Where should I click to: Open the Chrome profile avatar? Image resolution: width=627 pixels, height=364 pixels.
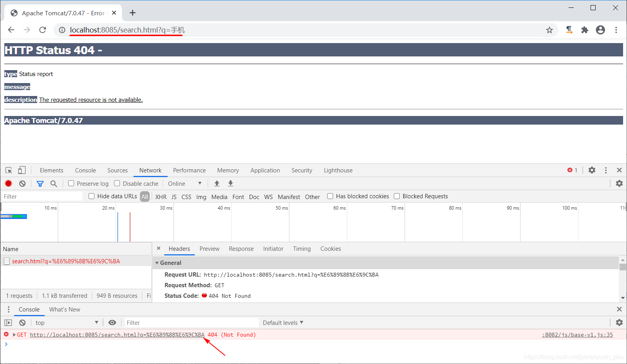click(x=600, y=30)
